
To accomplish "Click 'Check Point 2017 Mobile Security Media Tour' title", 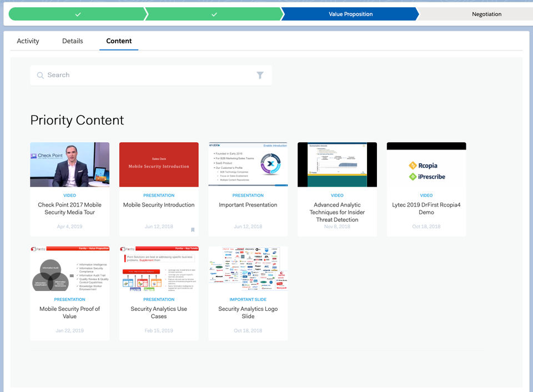I will click(x=70, y=208).
